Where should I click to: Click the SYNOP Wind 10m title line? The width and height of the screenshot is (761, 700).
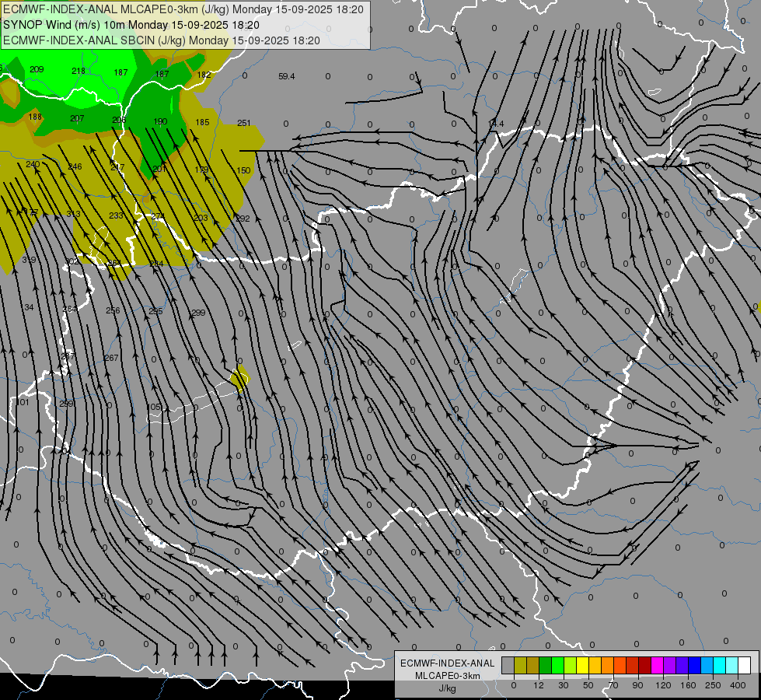coord(131,25)
